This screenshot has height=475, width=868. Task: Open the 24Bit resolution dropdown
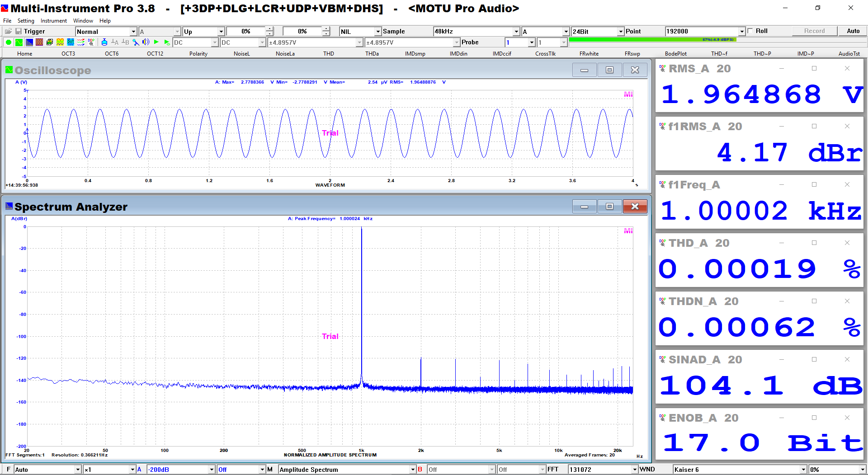point(598,31)
